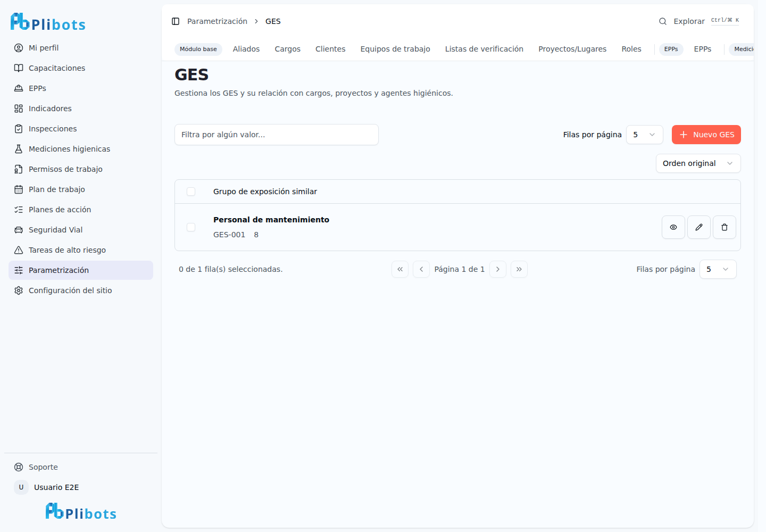Image resolution: width=766 pixels, height=532 pixels.
Task: Expand the Orden original sort dropdown
Action: tap(698, 163)
